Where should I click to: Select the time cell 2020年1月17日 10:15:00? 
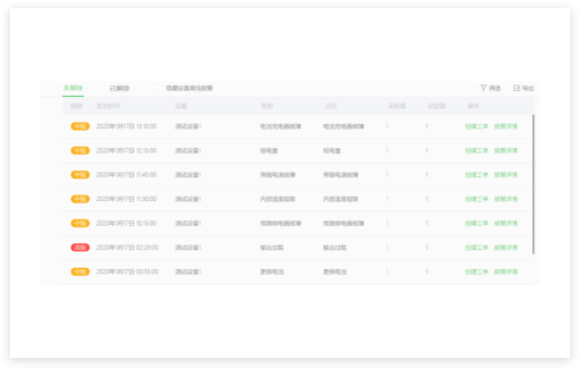click(x=127, y=223)
